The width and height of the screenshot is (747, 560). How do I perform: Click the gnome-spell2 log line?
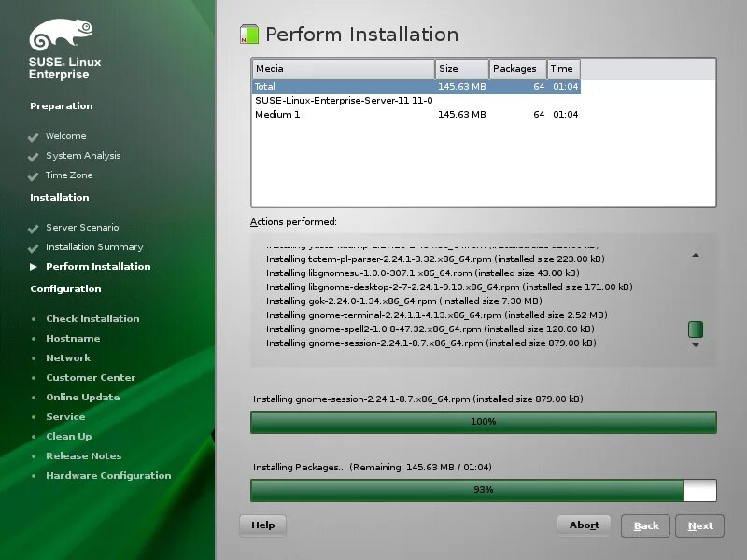[430, 329]
